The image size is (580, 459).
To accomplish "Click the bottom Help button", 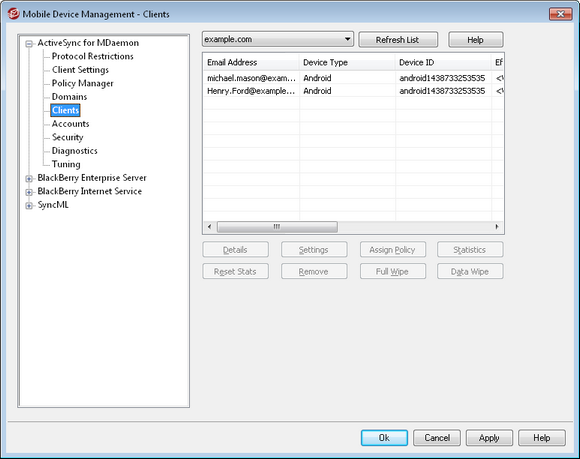I will click(x=542, y=438).
